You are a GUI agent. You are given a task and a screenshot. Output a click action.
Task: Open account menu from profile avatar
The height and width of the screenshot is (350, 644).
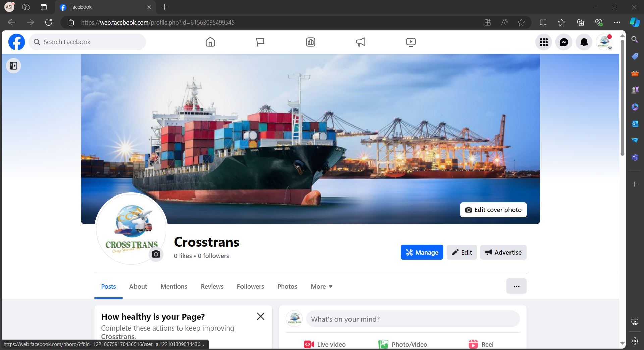coord(604,42)
